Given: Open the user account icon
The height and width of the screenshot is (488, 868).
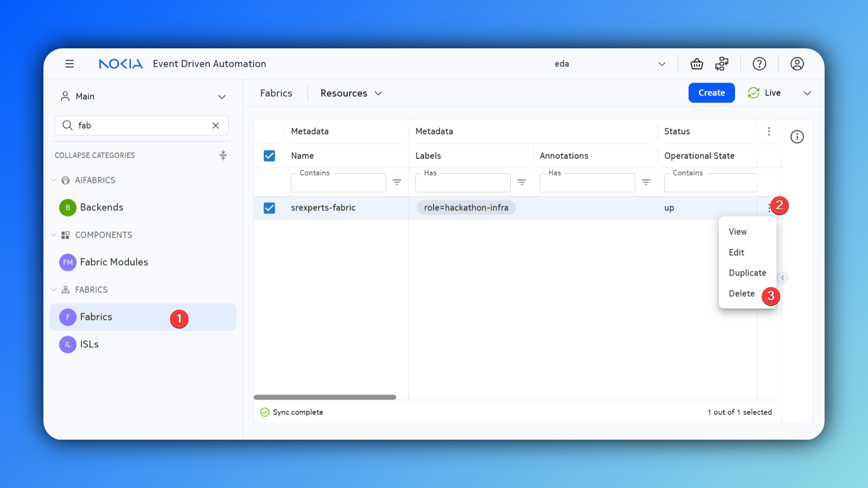Looking at the screenshot, I should (x=797, y=64).
